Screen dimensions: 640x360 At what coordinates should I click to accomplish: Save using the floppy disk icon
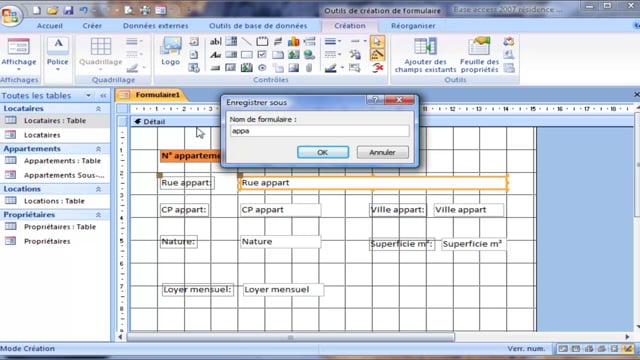pos(68,10)
